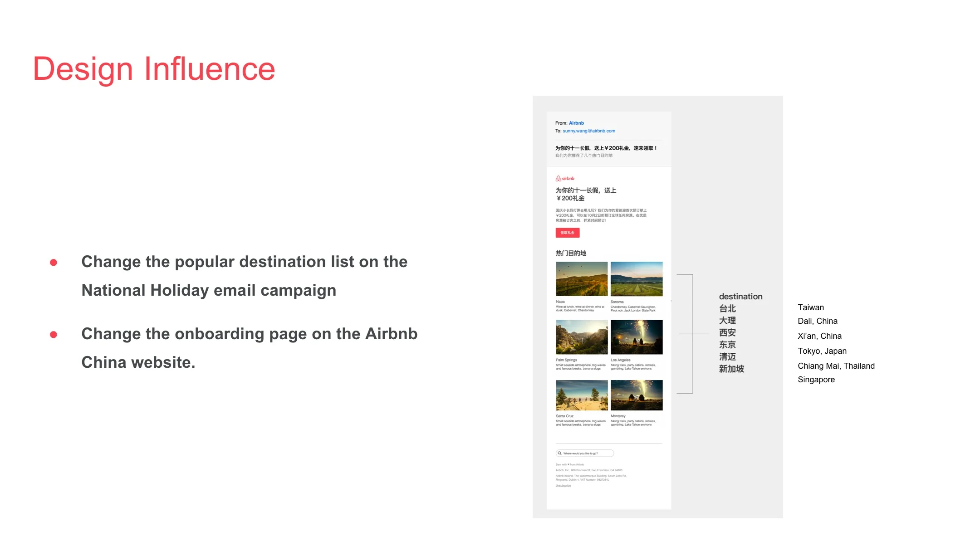Click the magnifying glass search icon
Viewport: 980px width, 551px height.
point(559,453)
